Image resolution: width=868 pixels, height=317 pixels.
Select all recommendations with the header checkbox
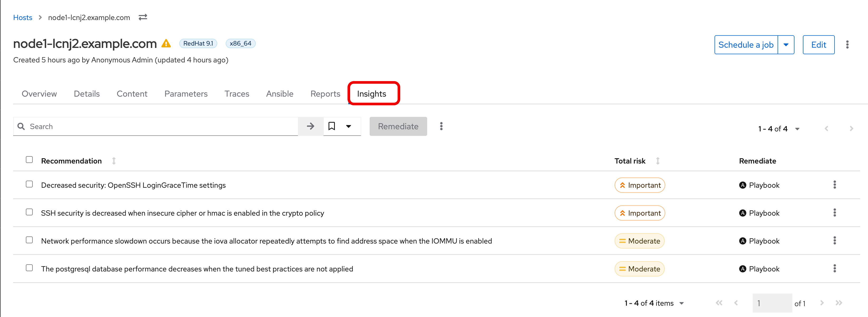pyautogui.click(x=29, y=160)
